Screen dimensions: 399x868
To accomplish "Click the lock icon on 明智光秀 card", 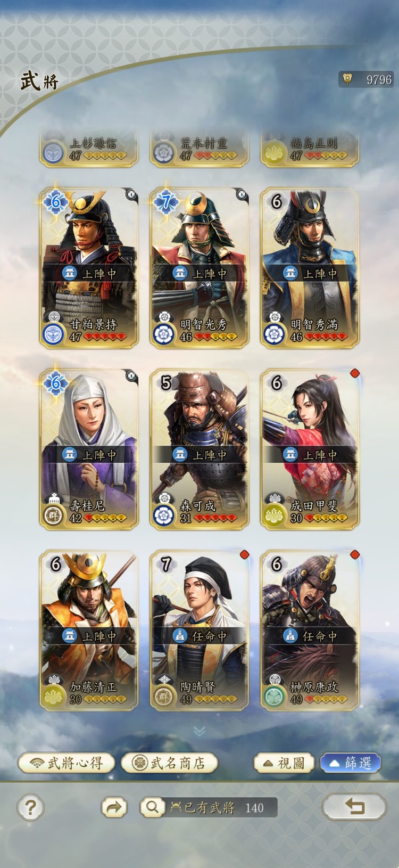I will (242, 195).
